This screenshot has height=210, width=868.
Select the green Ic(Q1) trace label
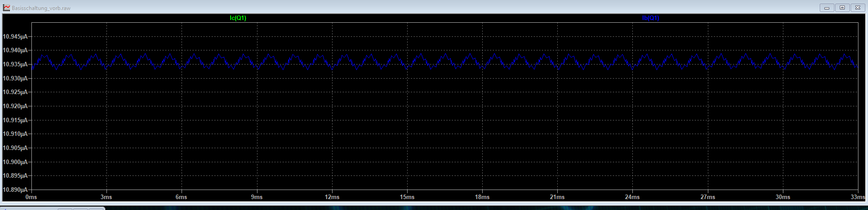[238, 18]
